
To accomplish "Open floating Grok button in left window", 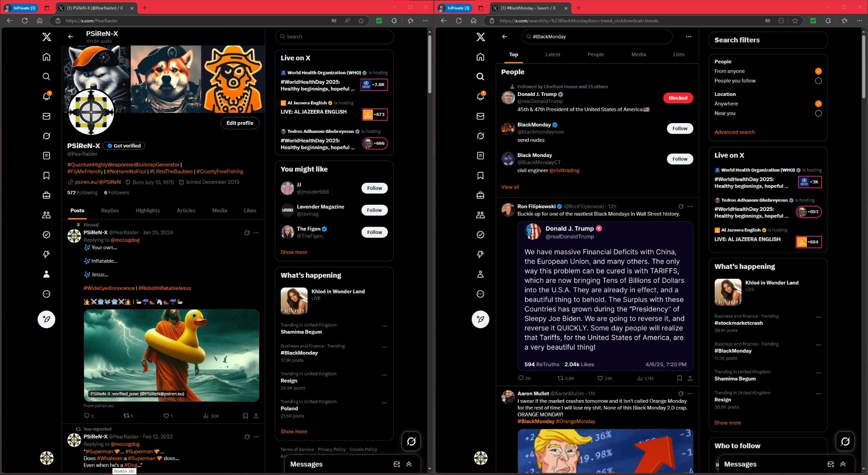I will click(411, 441).
